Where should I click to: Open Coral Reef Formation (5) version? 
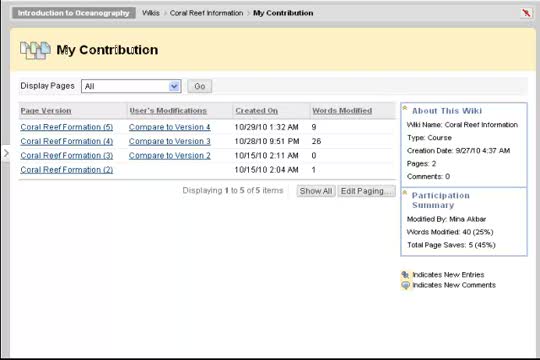(x=67, y=127)
